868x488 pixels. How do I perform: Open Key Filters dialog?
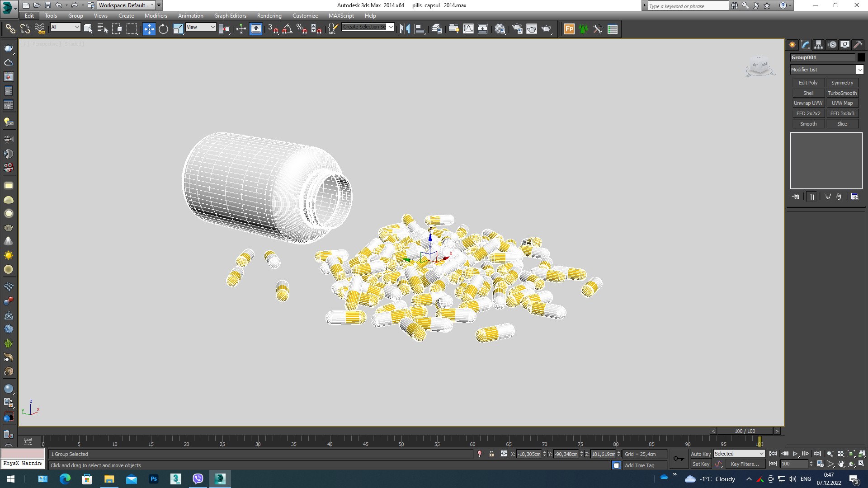[x=745, y=464]
